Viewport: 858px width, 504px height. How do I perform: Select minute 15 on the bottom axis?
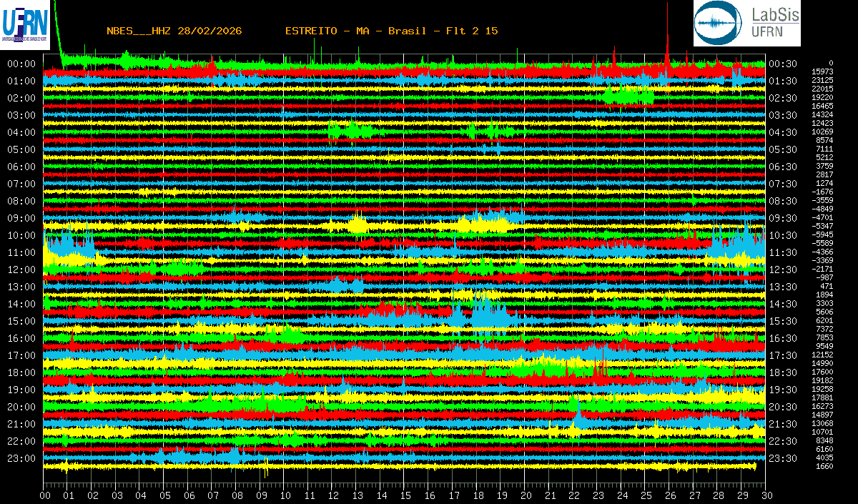(405, 495)
